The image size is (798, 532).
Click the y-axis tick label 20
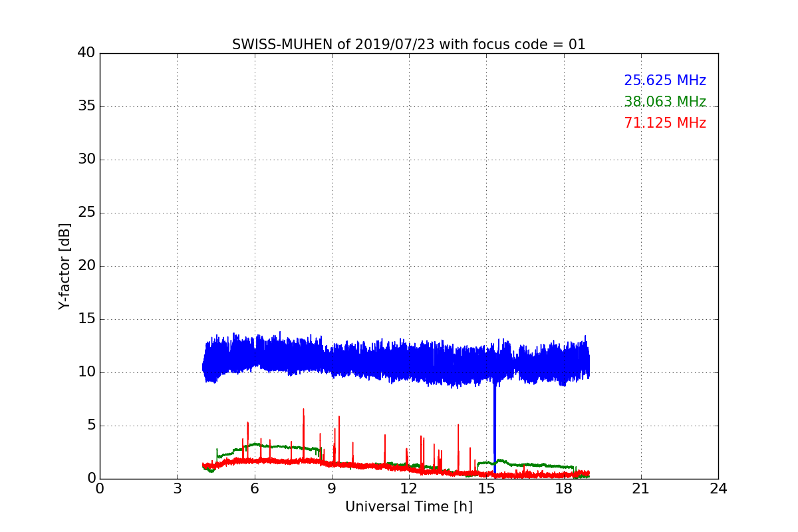[86, 266]
